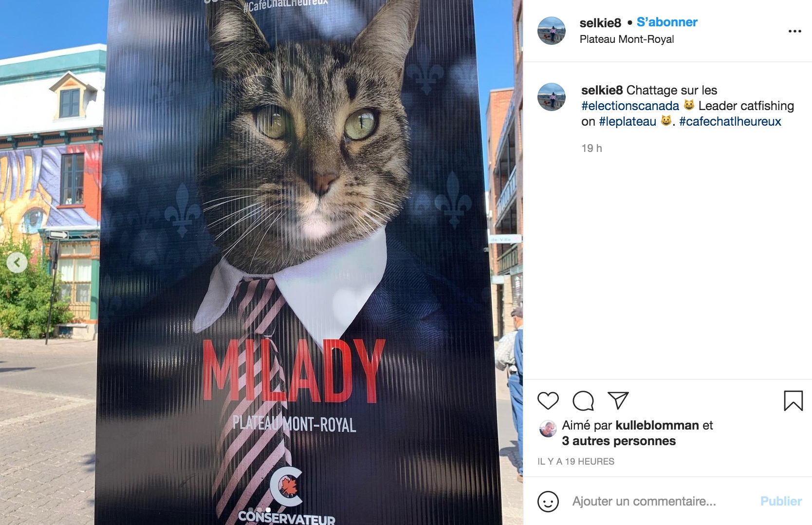Open the three-dots more options menu
Viewport: 812px width, 525px height.
[x=794, y=31]
